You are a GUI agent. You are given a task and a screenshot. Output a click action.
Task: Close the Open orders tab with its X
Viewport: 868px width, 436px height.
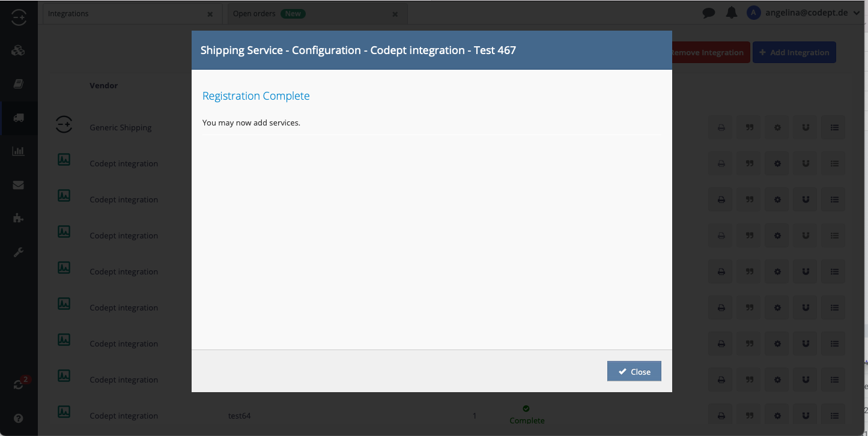tap(395, 14)
